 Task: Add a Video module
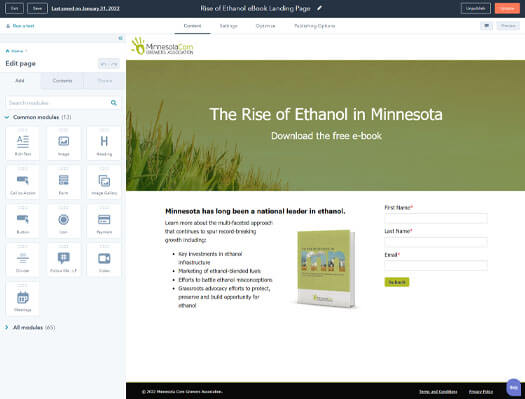104,260
